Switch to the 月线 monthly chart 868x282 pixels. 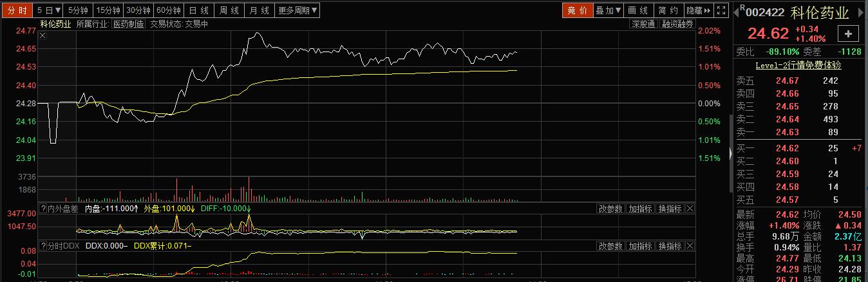click(x=259, y=10)
